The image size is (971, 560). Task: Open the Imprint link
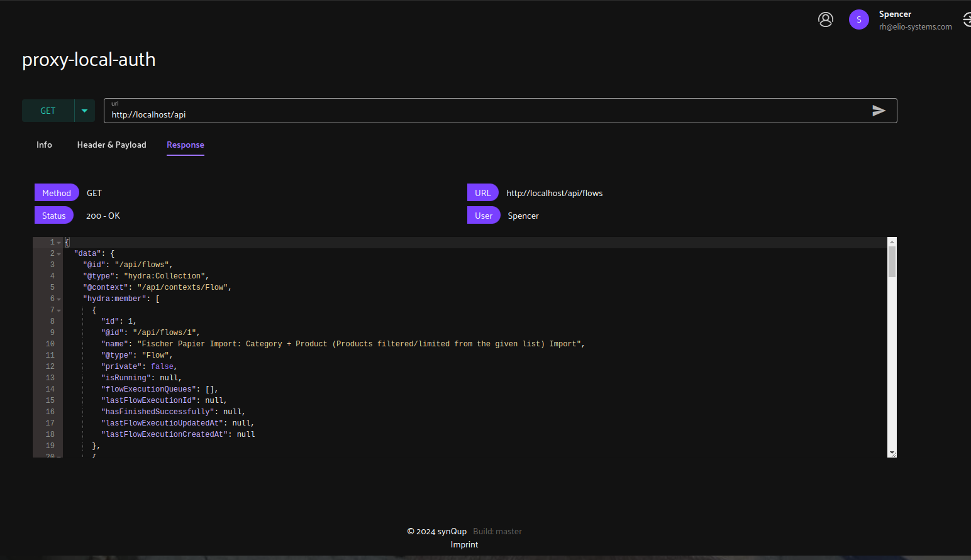[464, 544]
